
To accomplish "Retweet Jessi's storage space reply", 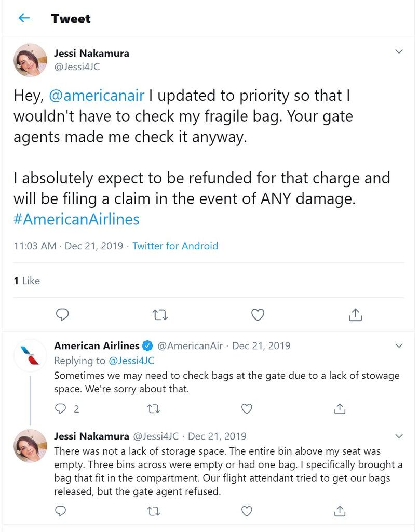I will 154,511.
